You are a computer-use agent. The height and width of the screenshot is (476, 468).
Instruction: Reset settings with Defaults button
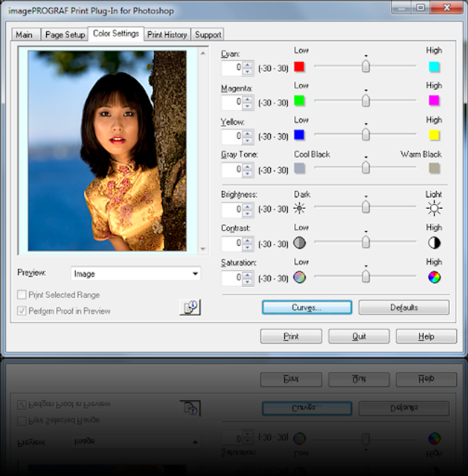pos(404,307)
